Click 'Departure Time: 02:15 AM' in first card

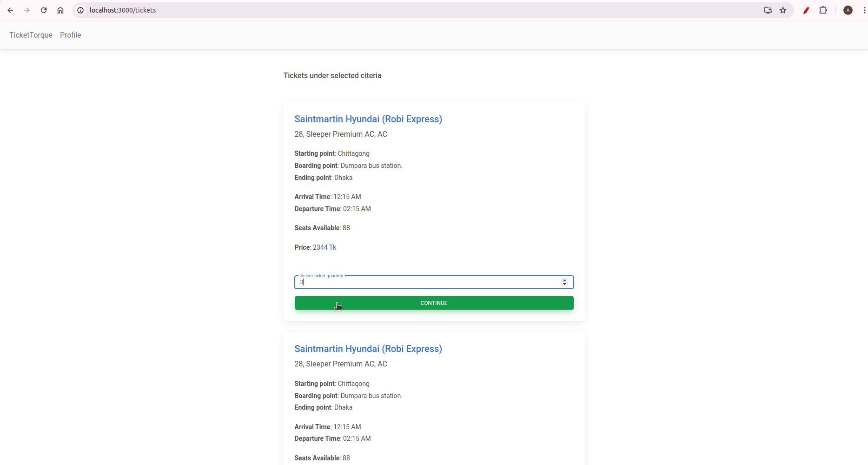click(332, 209)
